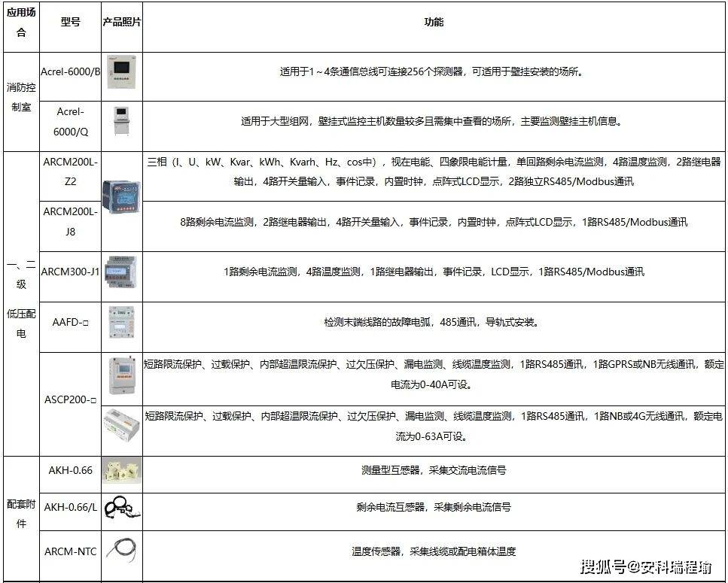Click model name ARCM200L-J8

point(71,222)
